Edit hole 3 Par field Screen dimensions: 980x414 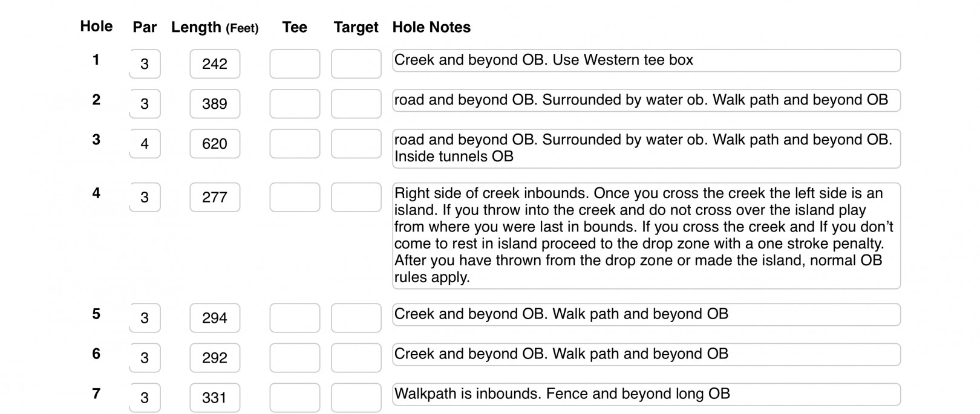tap(145, 143)
